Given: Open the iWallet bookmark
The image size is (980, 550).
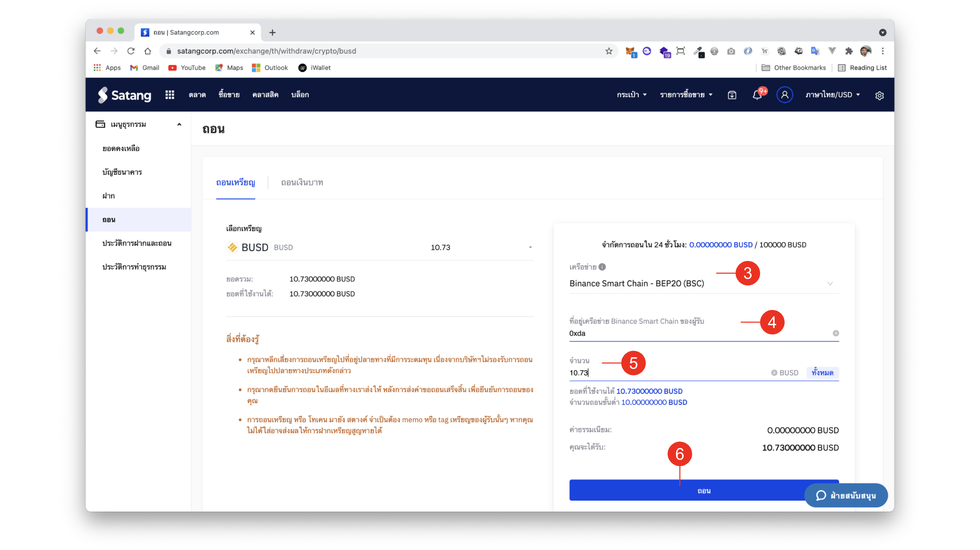Looking at the screenshot, I should tap(314, 68).
